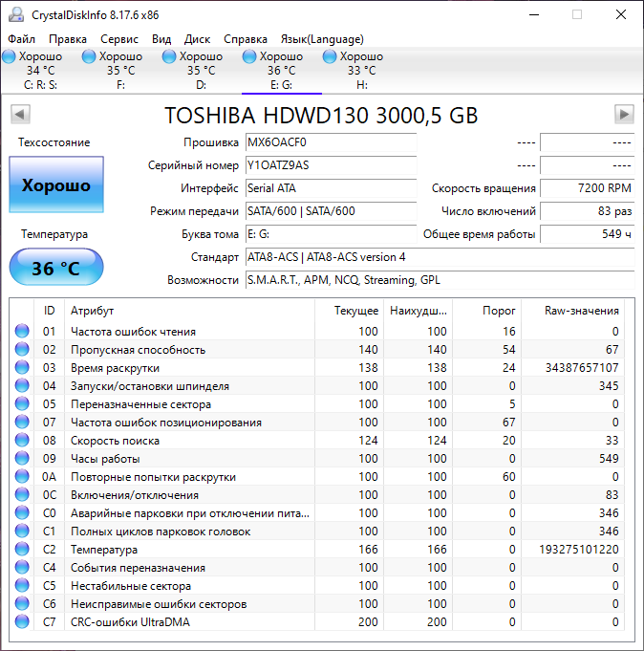Viewport: 644px width, 651px height.
Task: Go to previous disk with left arrow
Action: pyautogui.click(x=20, y=114)
